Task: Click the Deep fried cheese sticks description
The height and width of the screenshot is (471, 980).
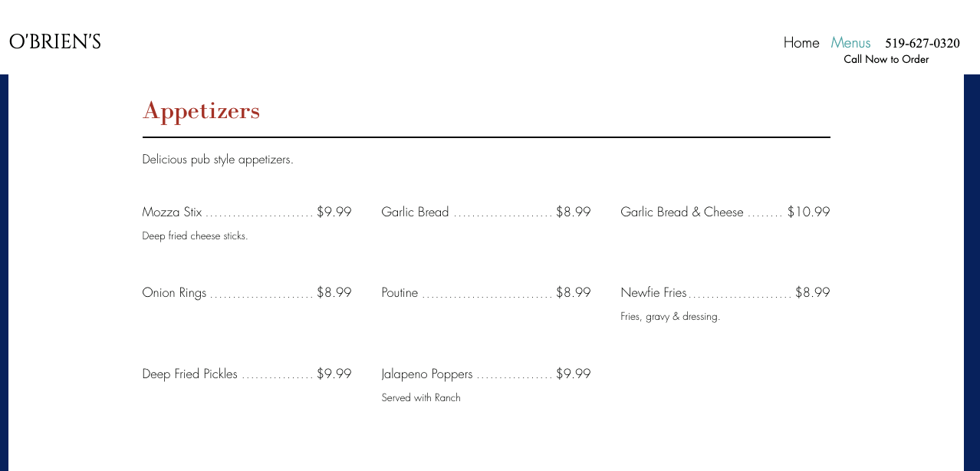Action: [x=195, y=236]
